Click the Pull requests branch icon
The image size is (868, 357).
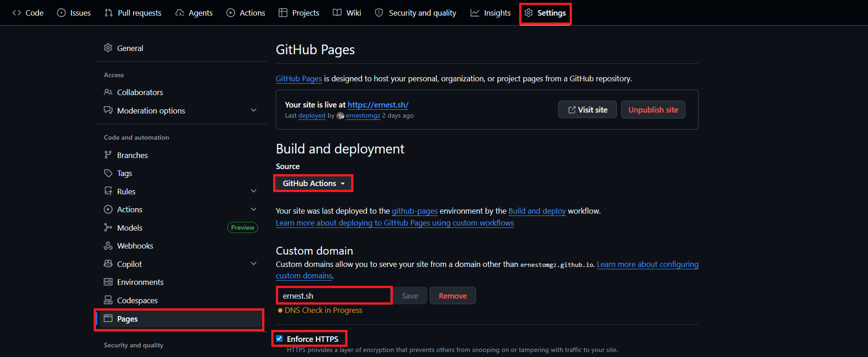click(109, 13)
